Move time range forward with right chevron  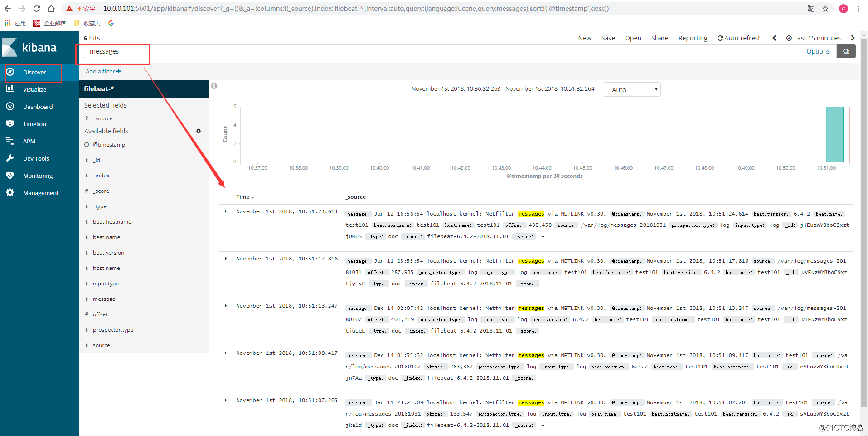(853, 38)
